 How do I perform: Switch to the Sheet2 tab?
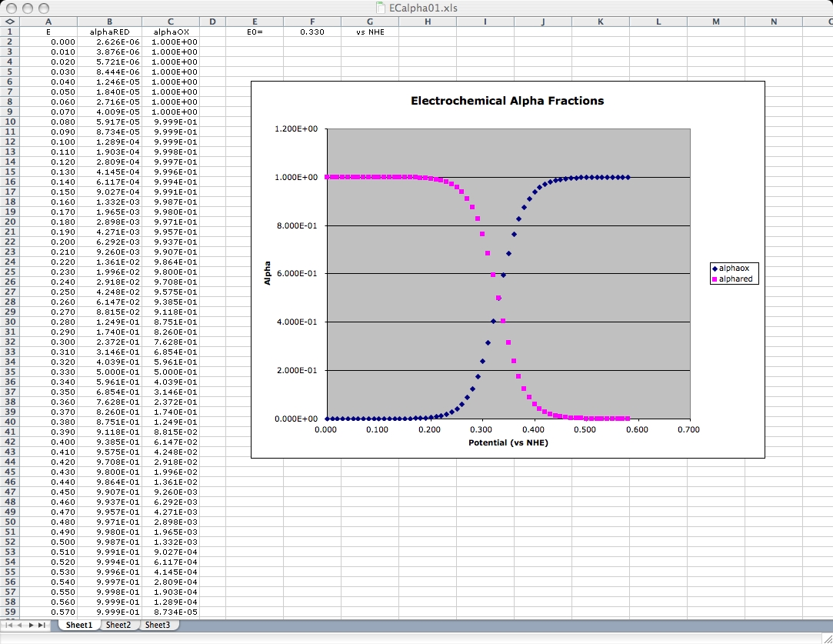pyautogui.click(x=118, y=626)
